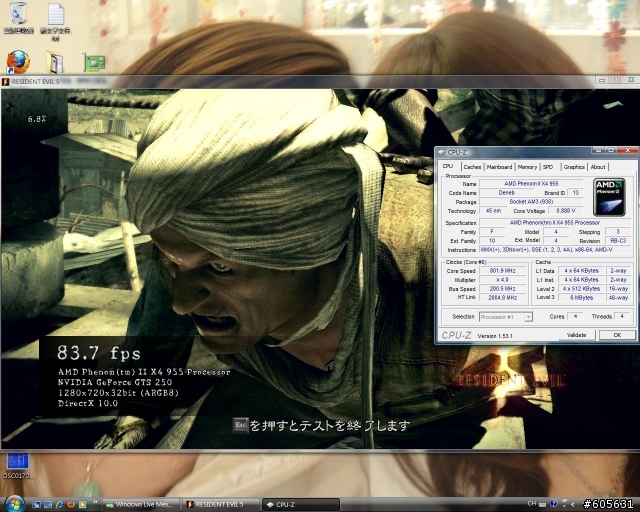Click the HT Link value field
This screenshot has width=640, height=512.
tap(502, 298)
